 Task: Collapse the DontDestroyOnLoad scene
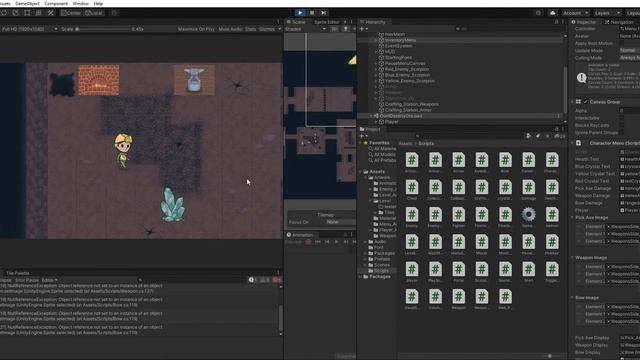371,116
